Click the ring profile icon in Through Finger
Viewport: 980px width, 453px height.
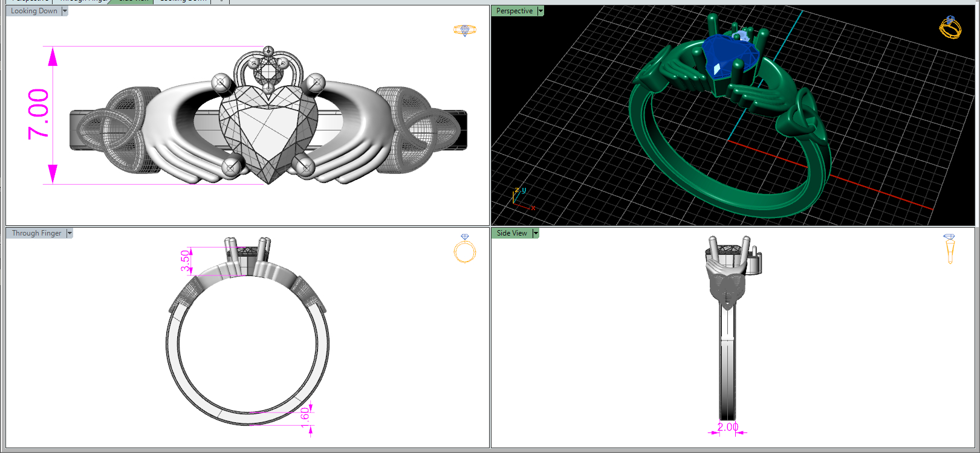(465, 248)
